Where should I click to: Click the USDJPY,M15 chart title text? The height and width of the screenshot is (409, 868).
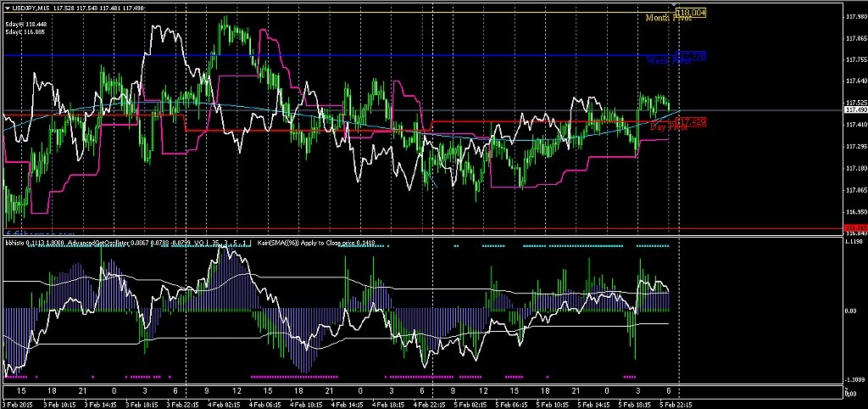pos(31,8)
